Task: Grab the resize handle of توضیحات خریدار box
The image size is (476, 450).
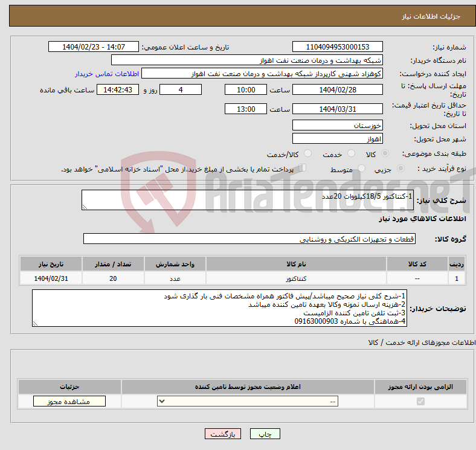Action: click(35, 324)
